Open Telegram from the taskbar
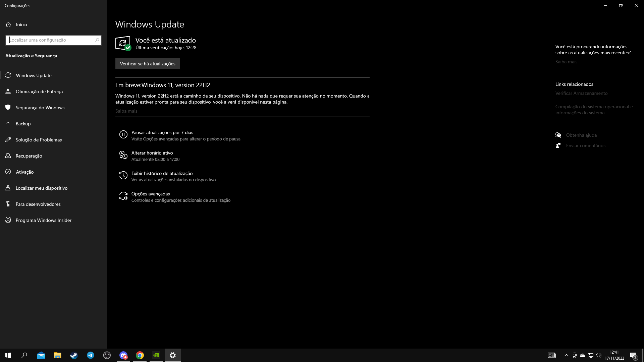Viewport: 644px width, 362px height. pyautogui.click(x=91, y=355)
